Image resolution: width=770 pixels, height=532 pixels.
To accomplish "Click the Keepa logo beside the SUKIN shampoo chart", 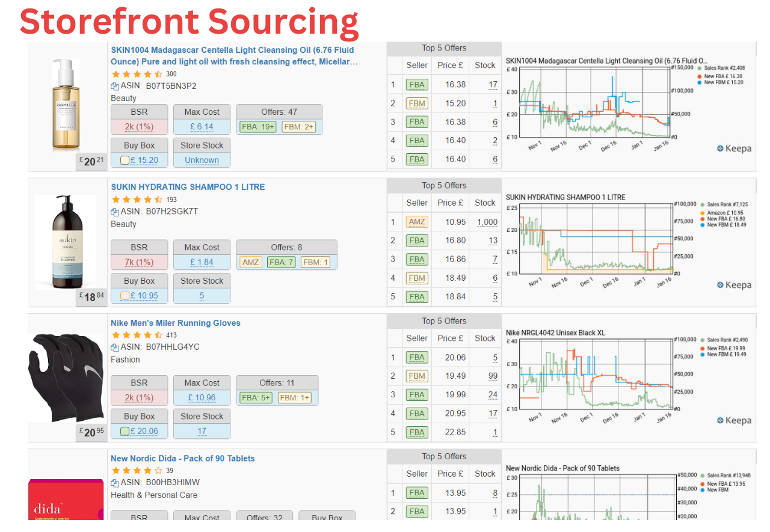I will (x=734, y=285).
